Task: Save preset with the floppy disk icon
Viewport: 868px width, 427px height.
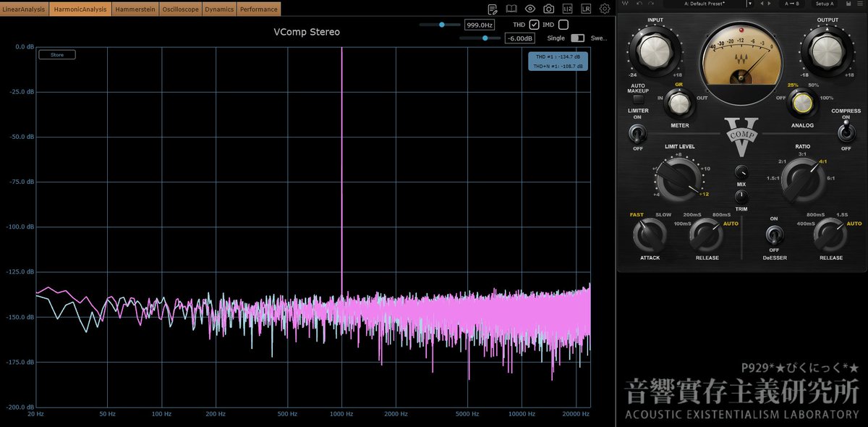Action: coord(848,4)
